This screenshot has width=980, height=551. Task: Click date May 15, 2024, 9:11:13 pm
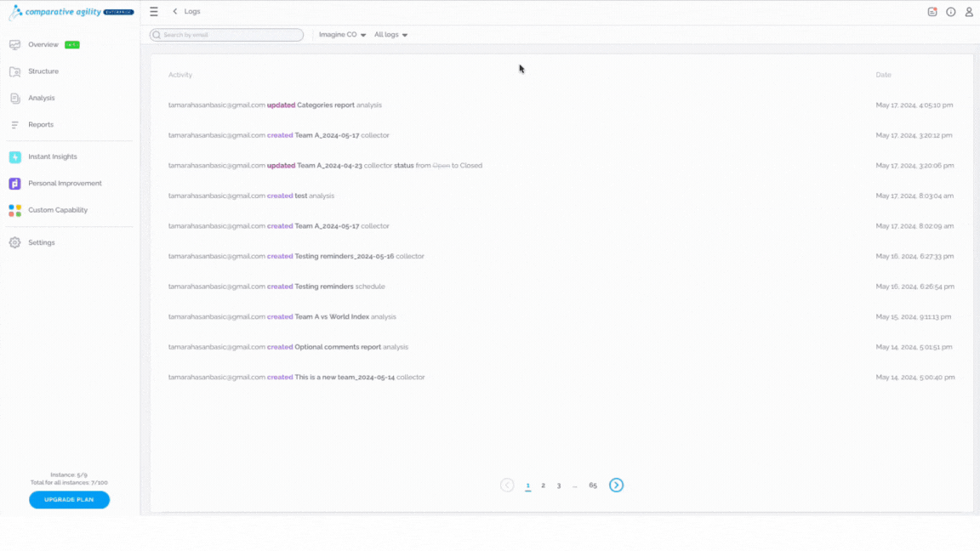tap(913, 316)
